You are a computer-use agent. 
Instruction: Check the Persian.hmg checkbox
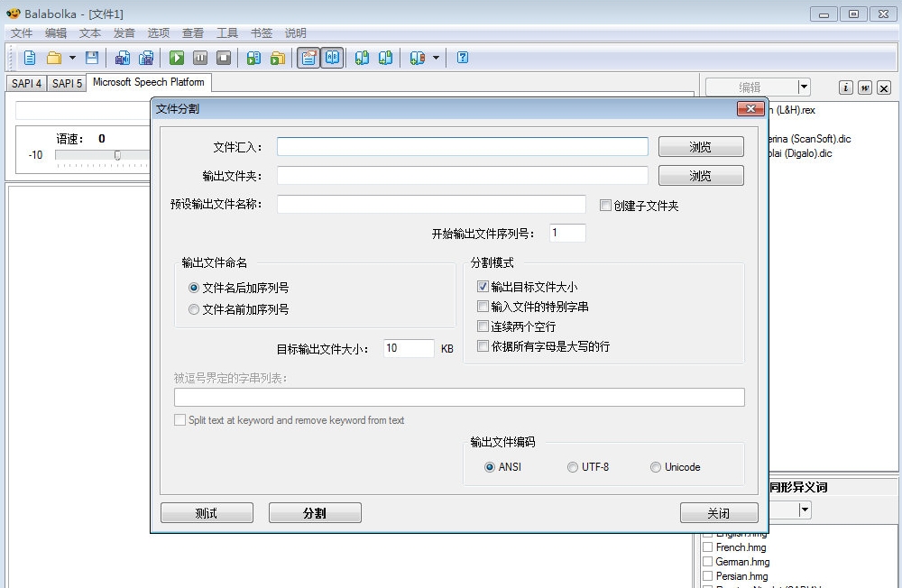pyautogui.click(x=707, y=576)
